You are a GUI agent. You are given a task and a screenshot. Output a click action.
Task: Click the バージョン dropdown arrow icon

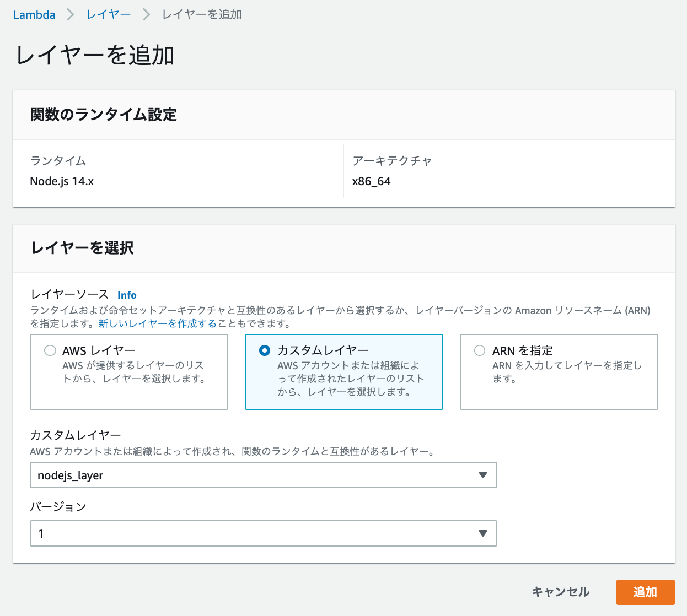(484, 533)
